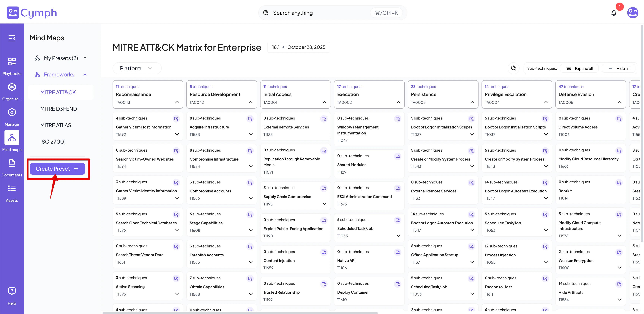644x314 pixels.
Task: Open user profile avatar
Action: click(632, 13)
